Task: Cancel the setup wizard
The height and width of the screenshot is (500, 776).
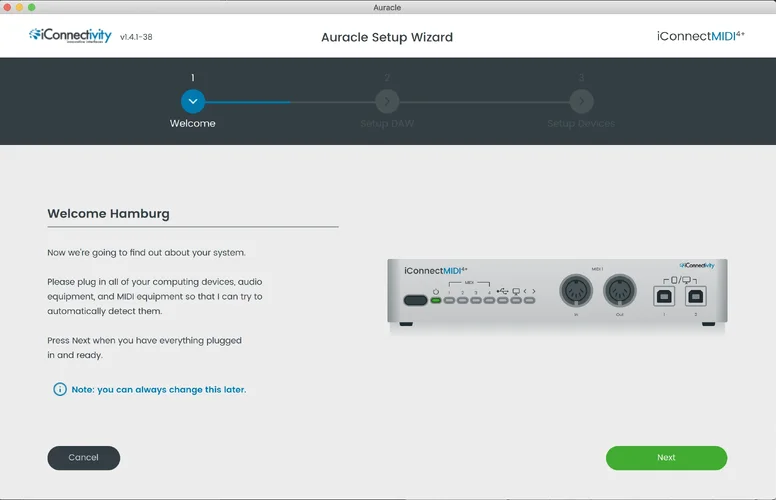Action: [x=84, y=458]
